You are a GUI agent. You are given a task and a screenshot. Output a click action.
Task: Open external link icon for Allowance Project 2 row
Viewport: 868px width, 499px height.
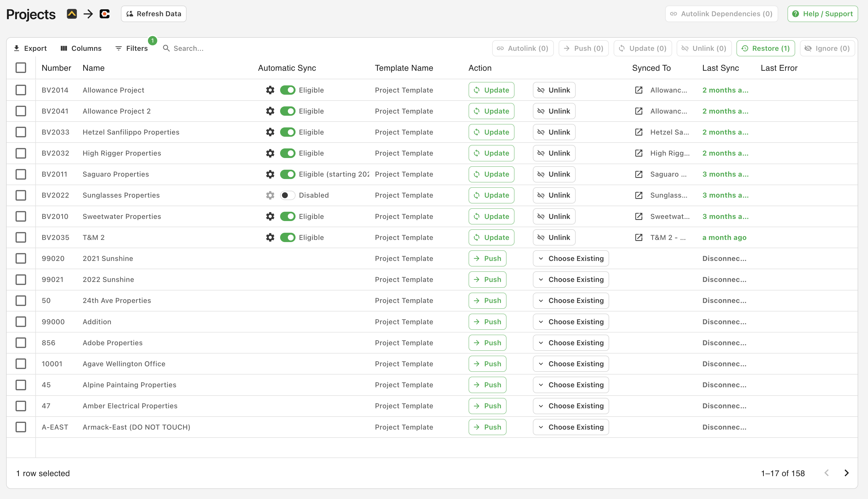click(639, 111)
